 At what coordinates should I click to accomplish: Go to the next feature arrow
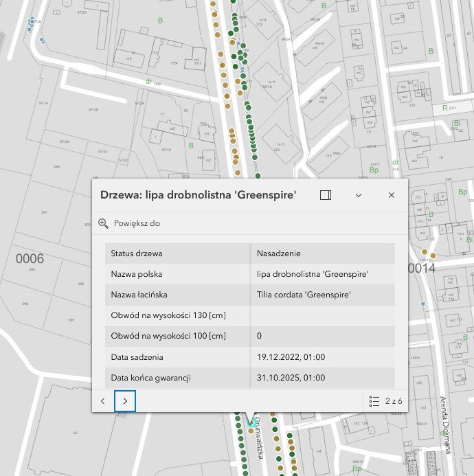click(125, 400)
